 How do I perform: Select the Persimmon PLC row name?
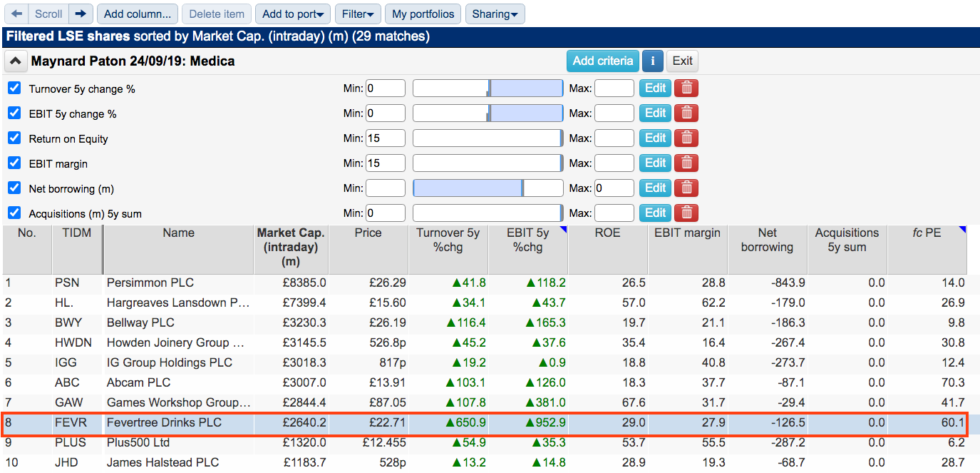point(150,283)
